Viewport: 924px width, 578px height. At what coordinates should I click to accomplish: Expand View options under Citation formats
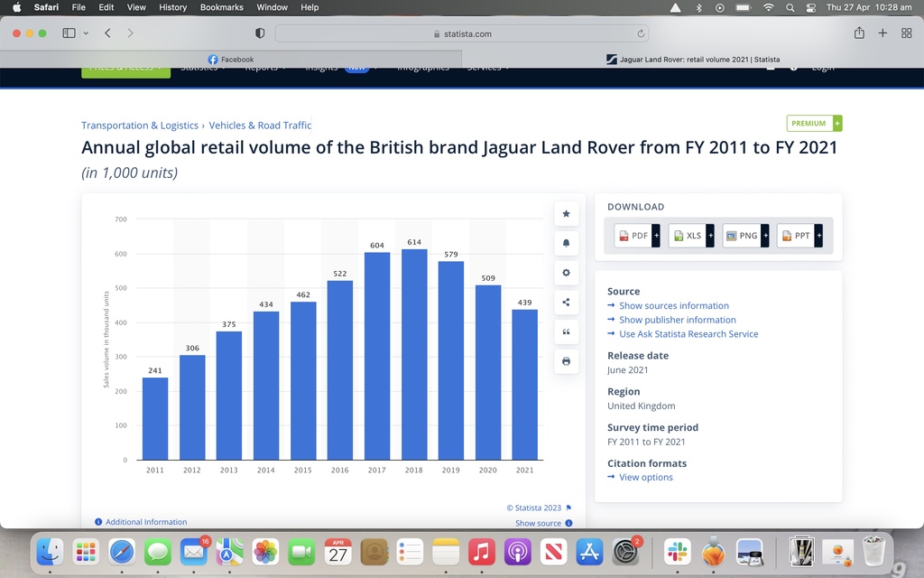click(645, 478)
